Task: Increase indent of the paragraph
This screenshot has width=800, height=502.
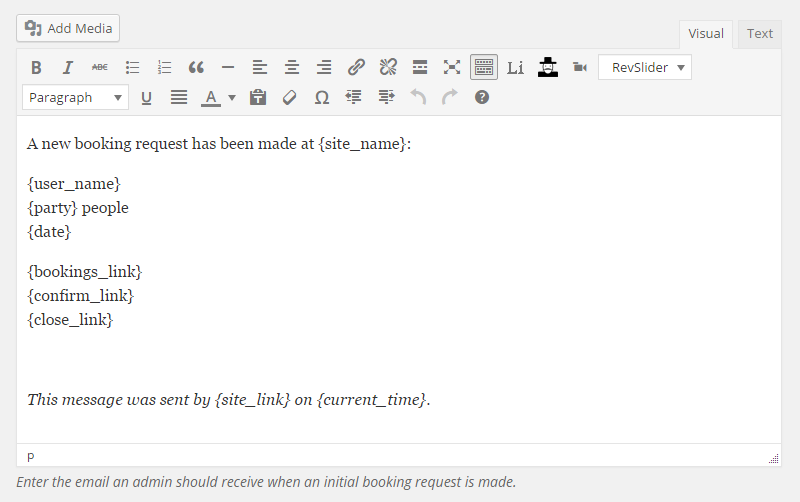Action: click(x=386, y=97)
